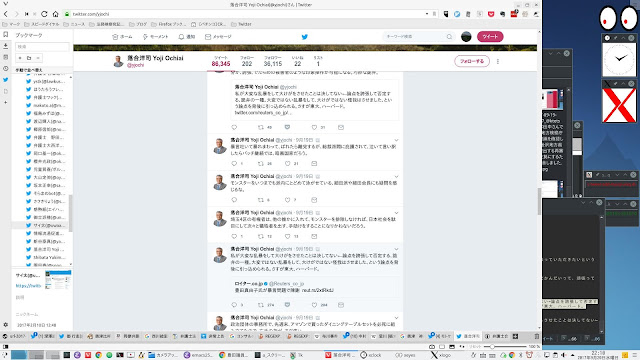Image resolution: width=640 pixels, height=360 pixels.
Task: Open emacs25 in the taskbar
Action: point(198,355)
